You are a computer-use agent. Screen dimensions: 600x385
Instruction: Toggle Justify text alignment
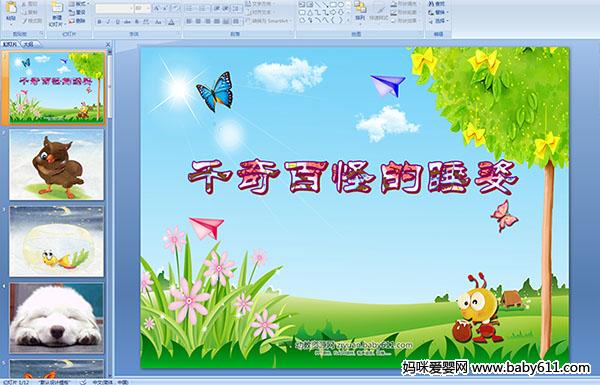point(217,21)
